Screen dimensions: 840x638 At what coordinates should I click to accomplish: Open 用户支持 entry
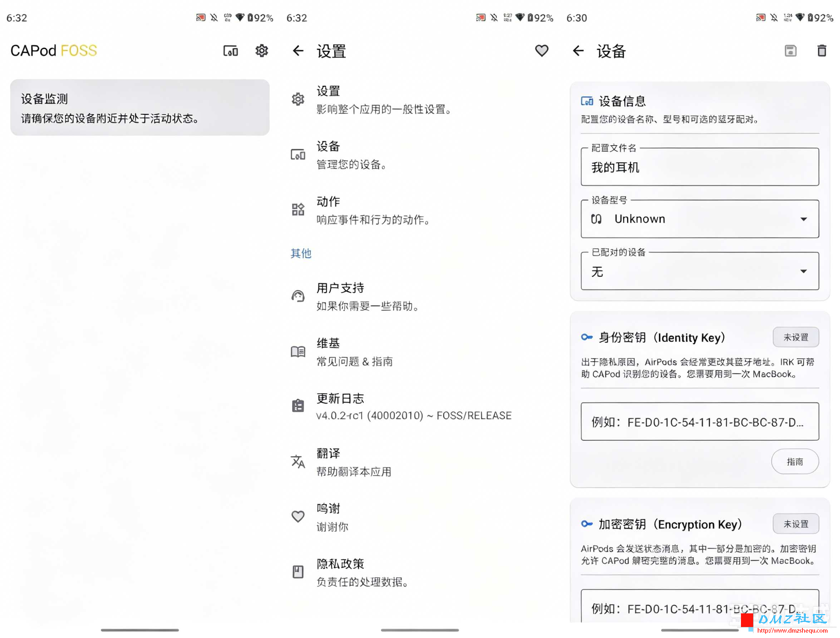pyautogui.click(x=420, y=297)
